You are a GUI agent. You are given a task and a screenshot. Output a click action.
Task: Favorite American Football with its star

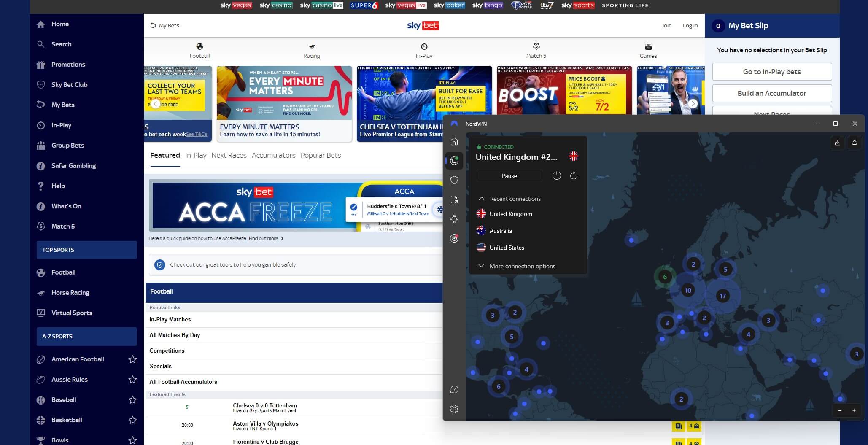pos(132,359)
